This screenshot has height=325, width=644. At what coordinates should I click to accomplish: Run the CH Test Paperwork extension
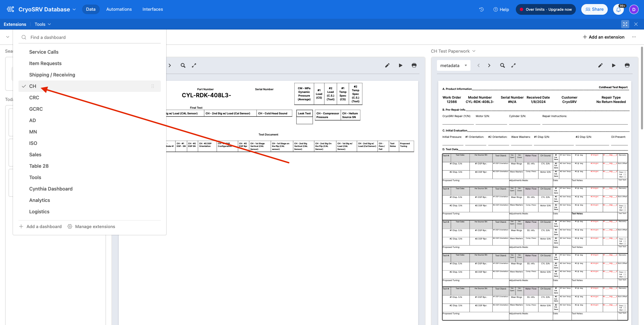[x=613, y=65]
